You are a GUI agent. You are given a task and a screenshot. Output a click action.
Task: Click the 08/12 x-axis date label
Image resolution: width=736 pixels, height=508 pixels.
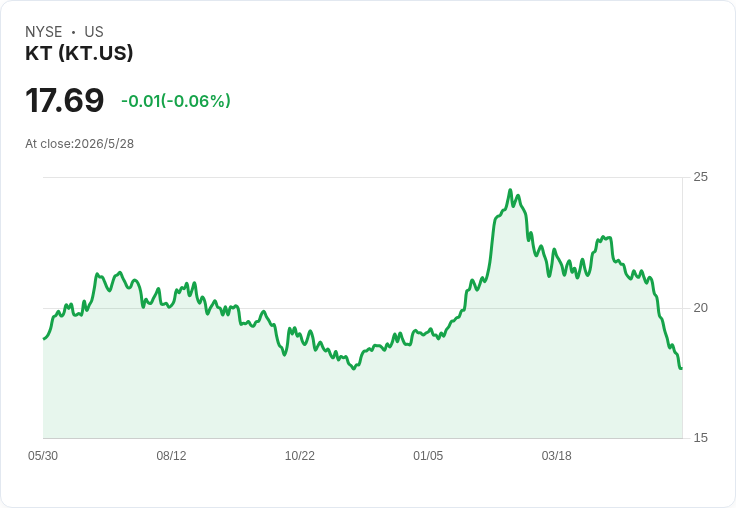[x=171, y=455]
